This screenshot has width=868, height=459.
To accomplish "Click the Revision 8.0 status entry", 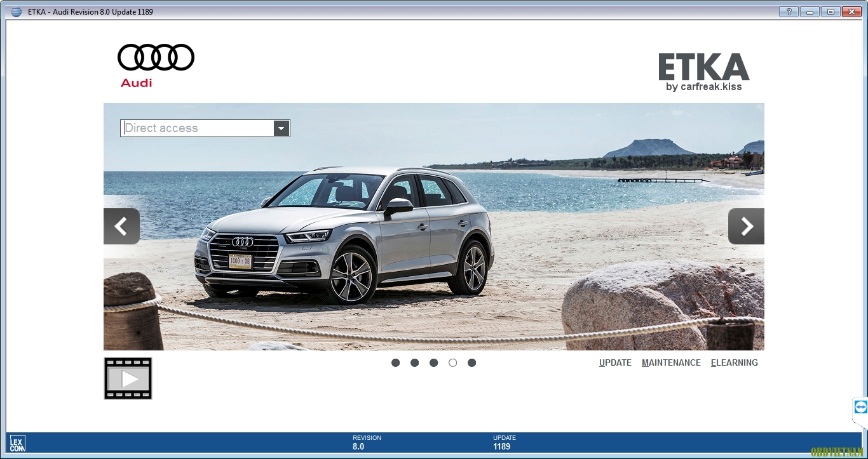I will coord(367,442).
